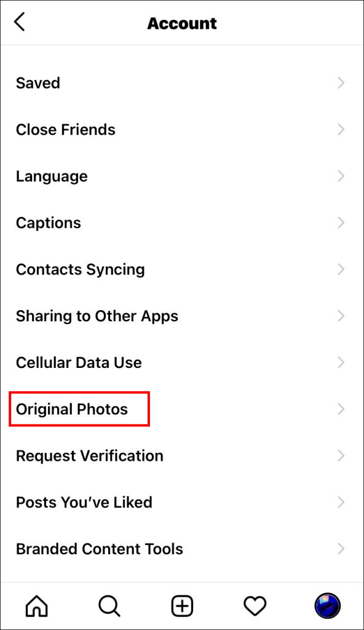Expand the chevron beside Language
This screenshot has height=630, width=364.
pos(342,176)
